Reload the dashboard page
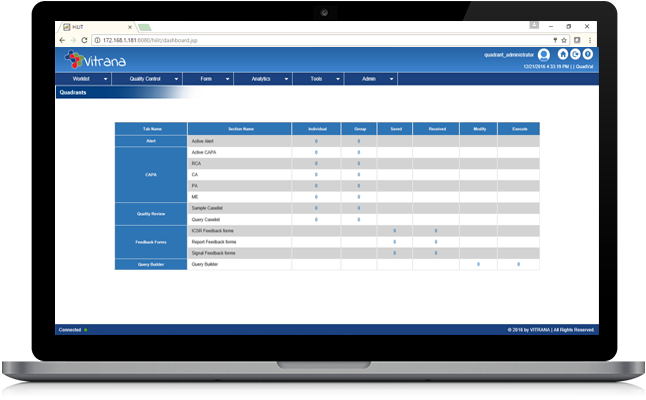The width and height of the screenshot is (646, 400). click(x=84, y=39)
